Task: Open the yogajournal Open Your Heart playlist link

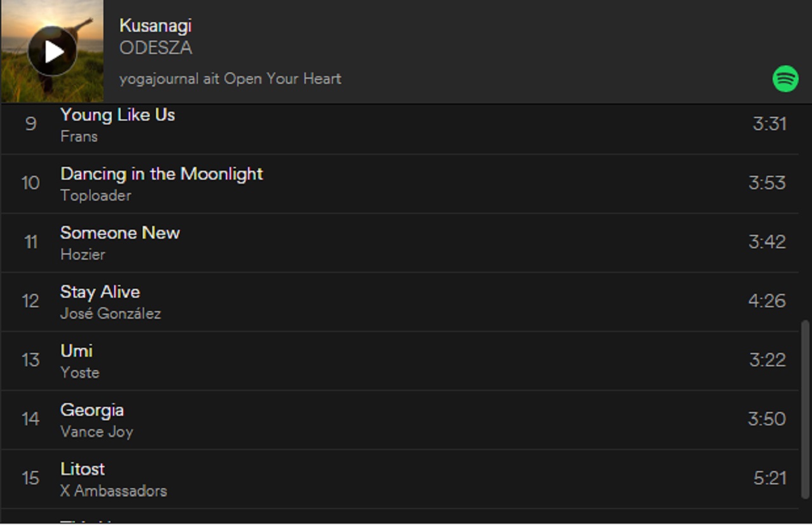Action: point(230,79)
